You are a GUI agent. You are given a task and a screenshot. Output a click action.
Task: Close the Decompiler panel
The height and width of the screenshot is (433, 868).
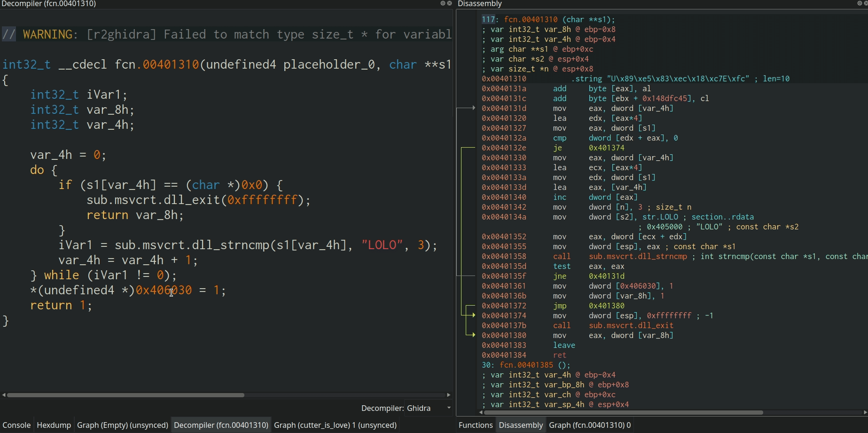[x=449, y=3]
